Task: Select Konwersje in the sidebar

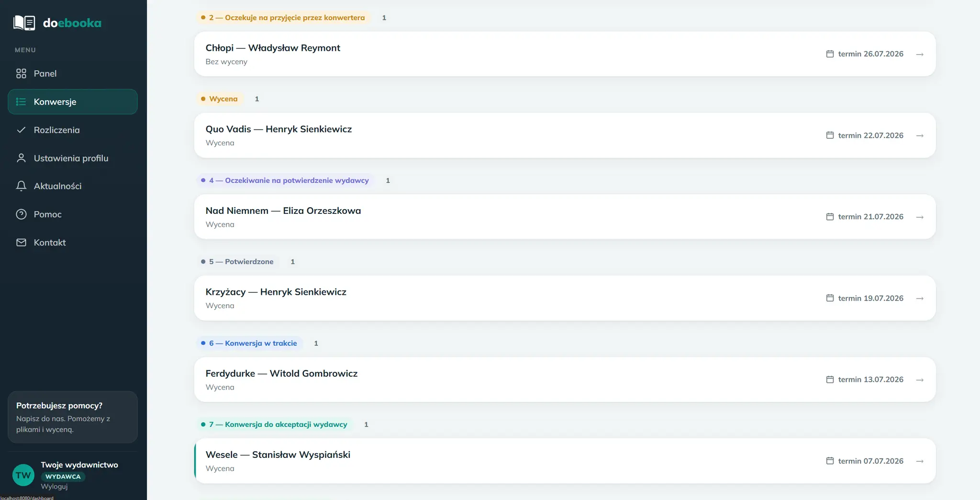Action: 73,101
